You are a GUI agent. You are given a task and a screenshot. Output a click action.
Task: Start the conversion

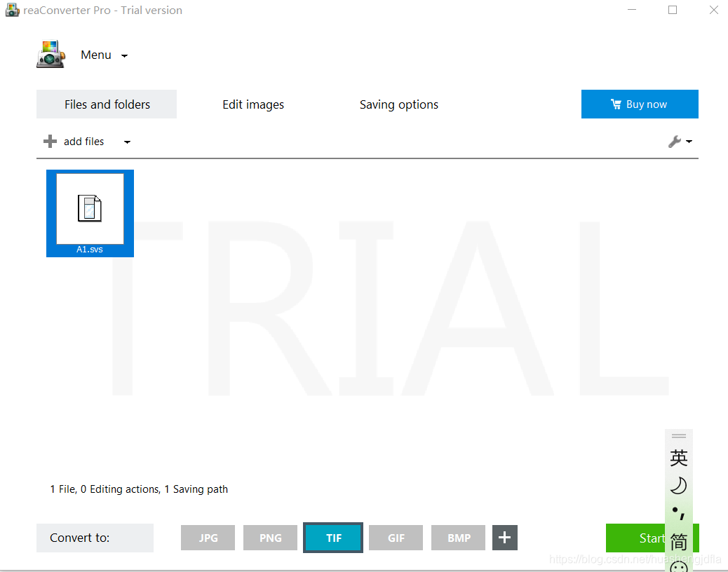[635, 538]
